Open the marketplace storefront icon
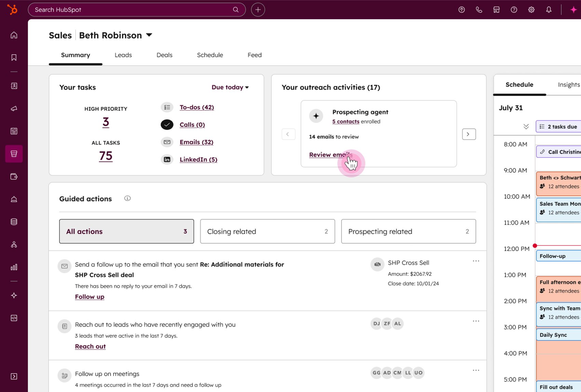The image size is (581, 392). click(496, 10)
